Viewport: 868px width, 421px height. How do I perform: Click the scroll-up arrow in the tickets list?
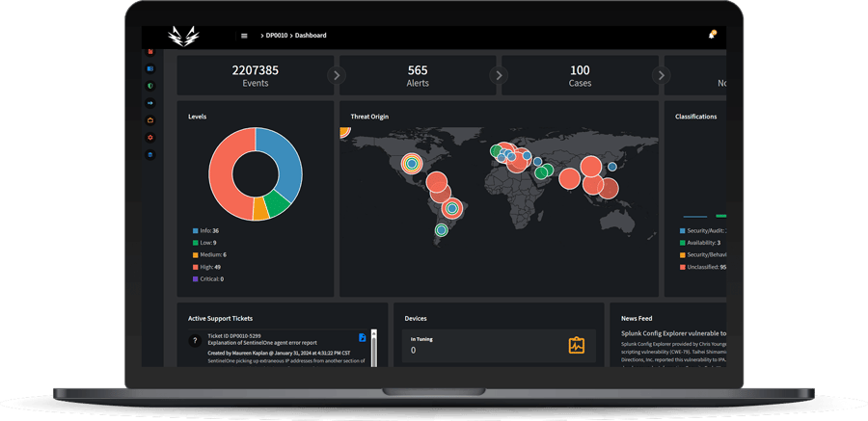(x=373, y=332)
